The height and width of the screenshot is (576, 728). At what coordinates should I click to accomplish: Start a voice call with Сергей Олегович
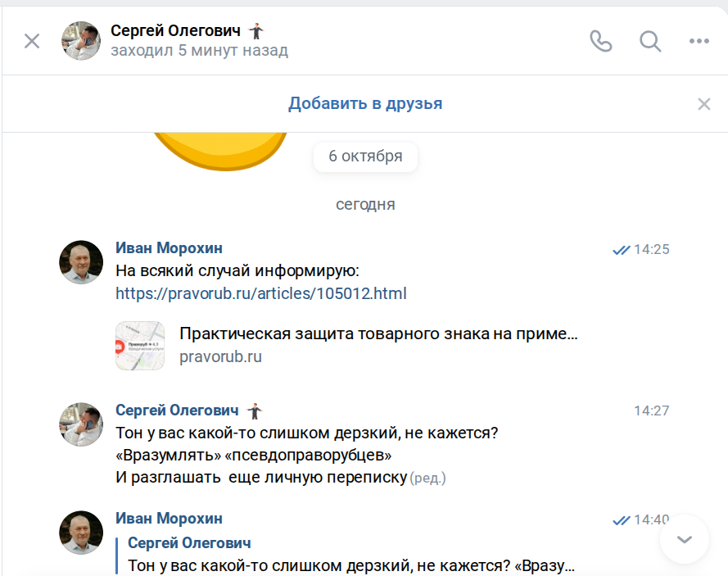point(600,41)
